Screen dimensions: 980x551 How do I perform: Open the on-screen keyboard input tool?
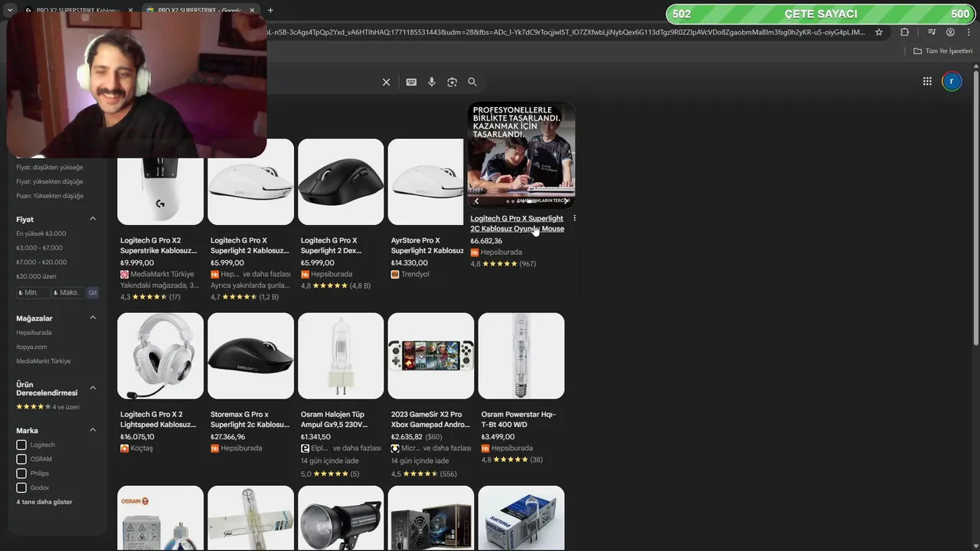point(411,82)
